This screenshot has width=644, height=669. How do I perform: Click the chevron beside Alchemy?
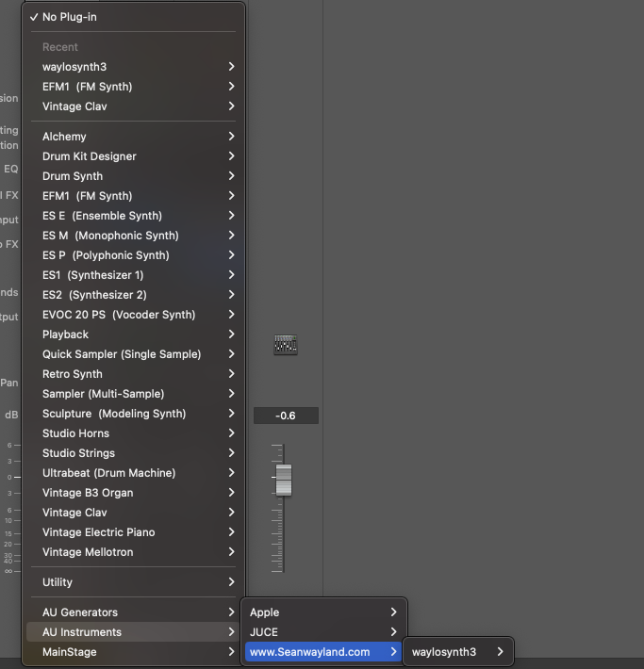click(x=231, y=136)
